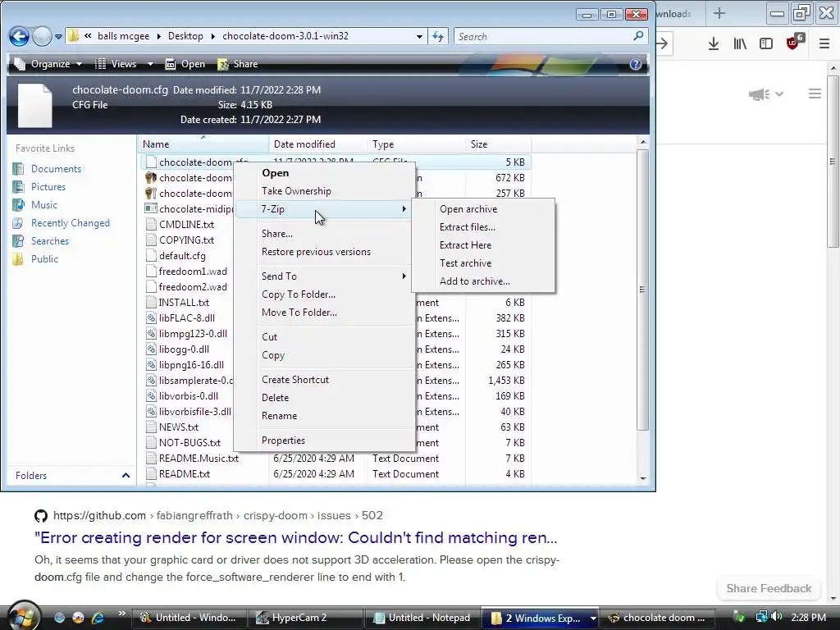Image resolution: width=840 pixels, height=630 pixels.
Task: Choose Move To Folder... entry
Action: pyautogui.click(x=324, y=313)
